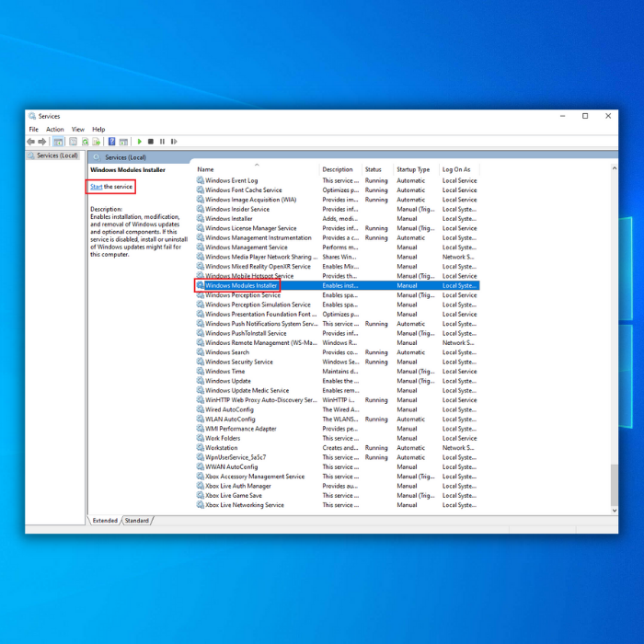Click the gear icon beside Windows Event Log
Image resolution: width=644 pixels, height=644 pixels.
tap(200, 180)
